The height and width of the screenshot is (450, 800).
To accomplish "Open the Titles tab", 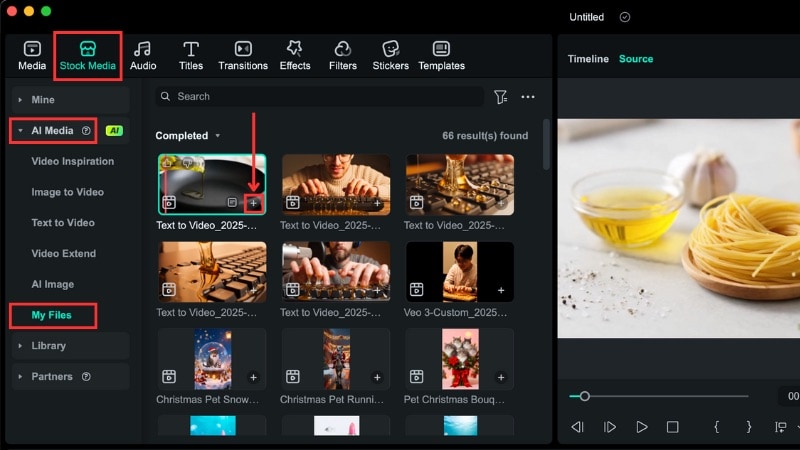I will click(x=191, y=56).
